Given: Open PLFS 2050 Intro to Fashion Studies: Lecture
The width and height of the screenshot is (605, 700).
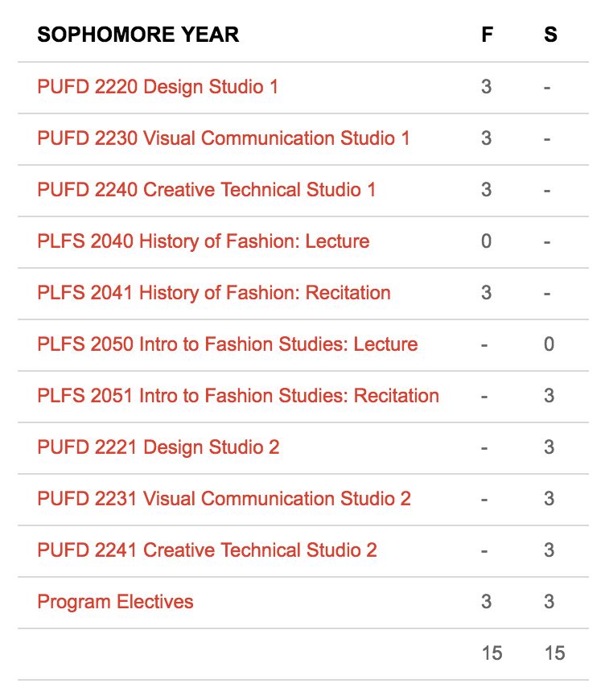Looking at the screenshot, I should click(227, 344).
